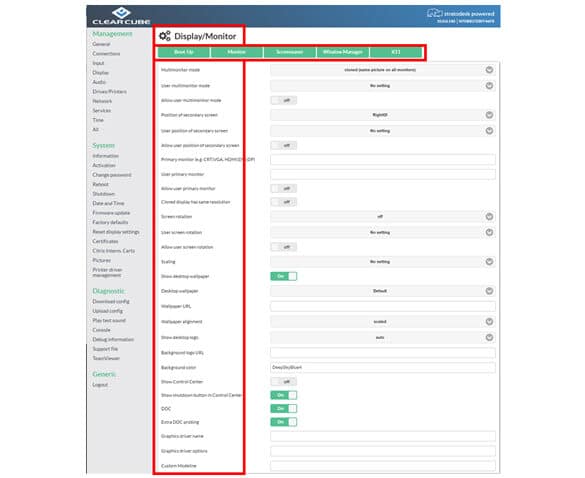Open Information under System
This screenshot has width=585, height=478.
pyautogui.click(x=106, y=156)
